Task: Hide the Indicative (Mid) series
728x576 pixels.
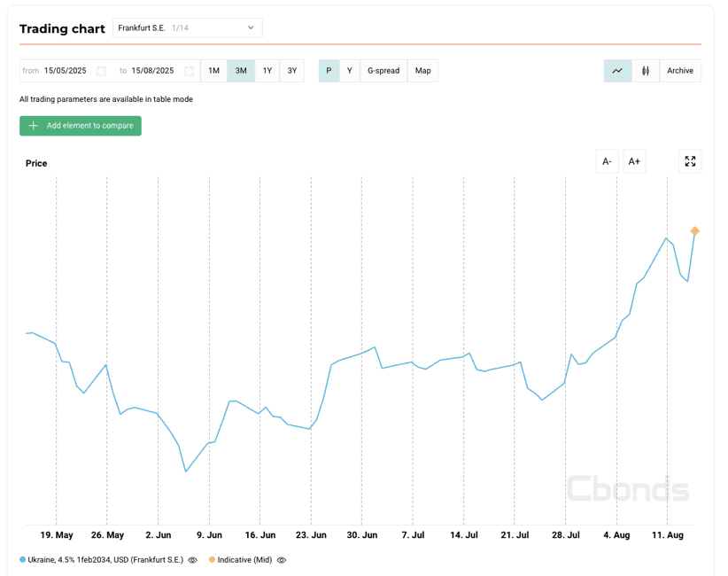Action: 282,560
